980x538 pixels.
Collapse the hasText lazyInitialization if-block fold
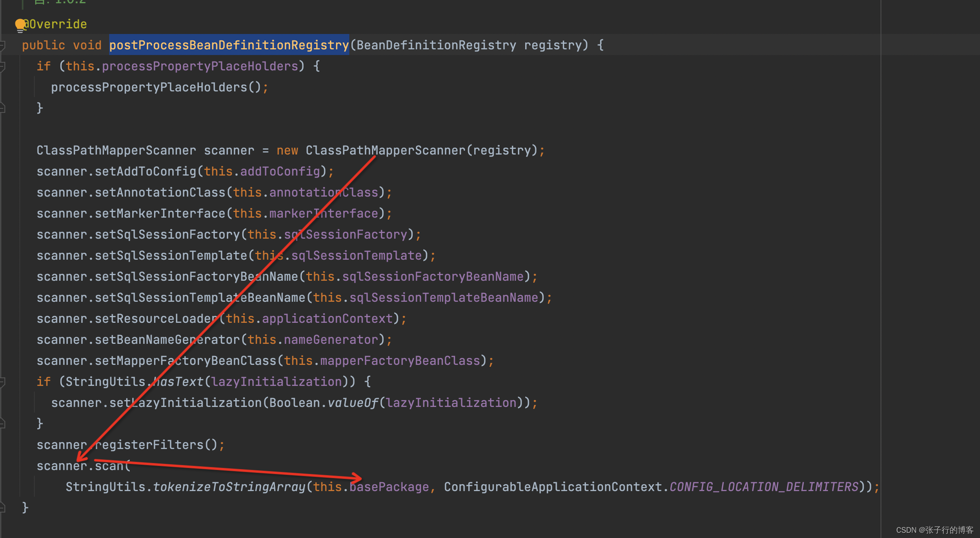pyautogui.click(x=2, y=382)
